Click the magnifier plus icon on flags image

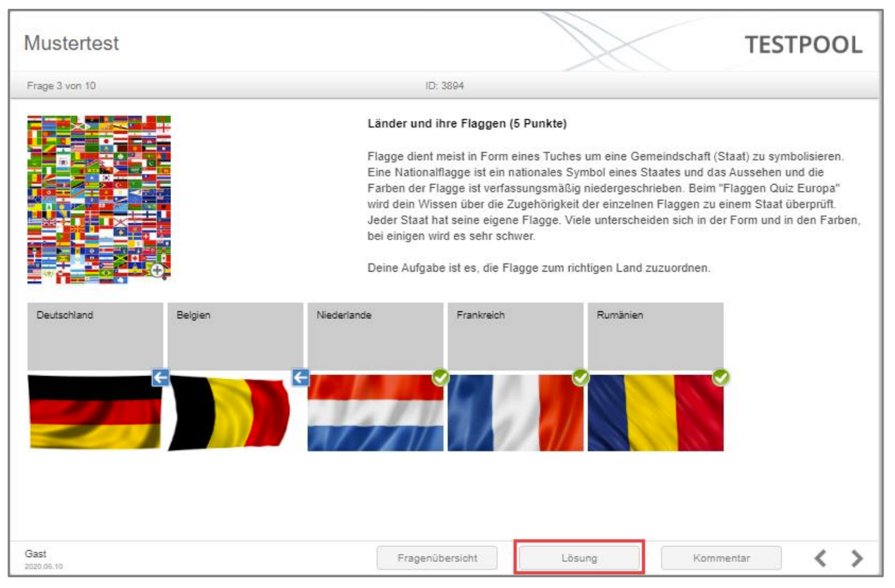pos(158,270)
